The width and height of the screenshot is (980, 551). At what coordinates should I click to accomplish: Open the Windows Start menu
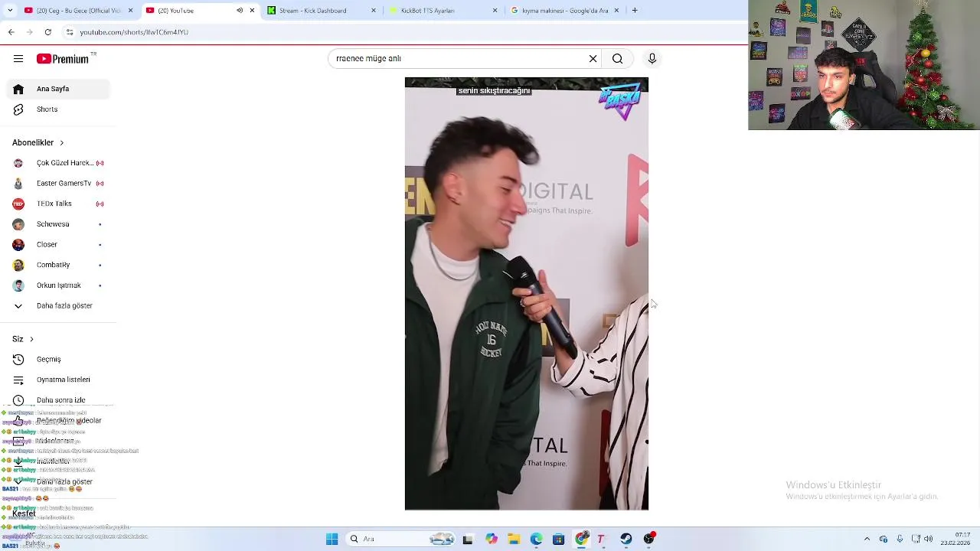pos(332,539)
